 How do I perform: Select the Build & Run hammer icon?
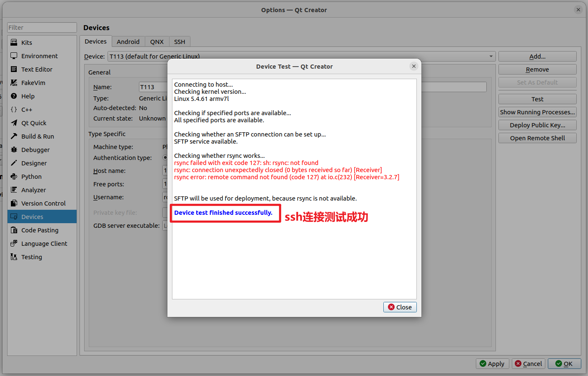pyautogui.click(x=14, y=136)
